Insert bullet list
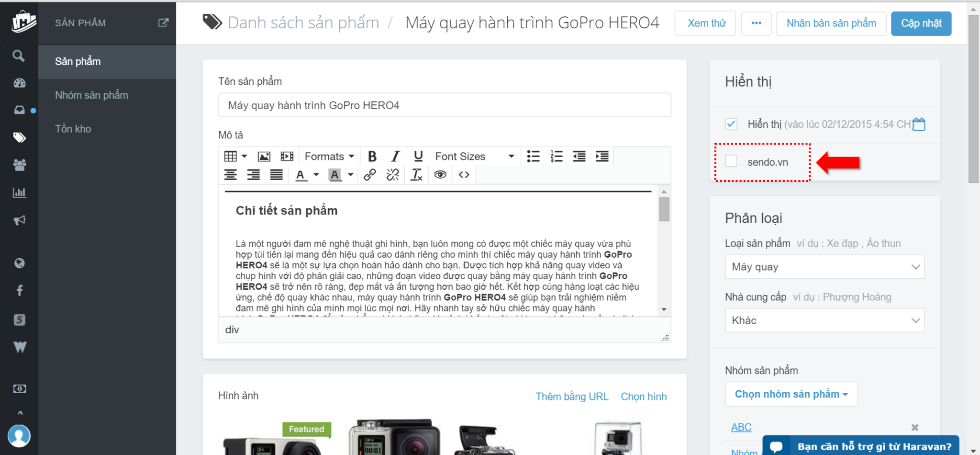The width and height of the screenshot is (980, 455). coord(533,156)
